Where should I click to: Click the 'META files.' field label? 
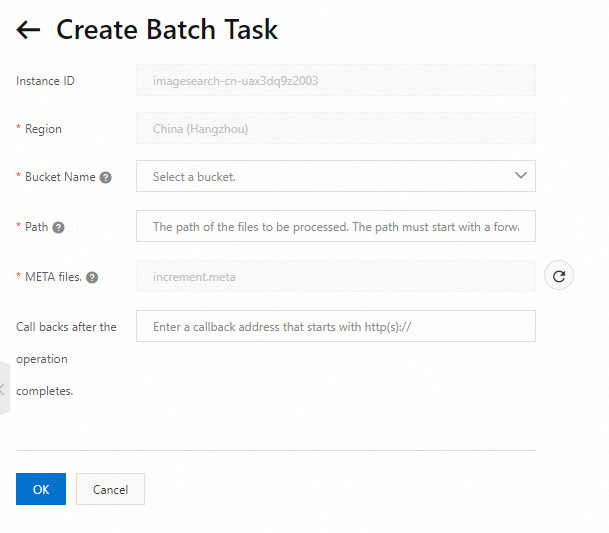click(52, 277)
